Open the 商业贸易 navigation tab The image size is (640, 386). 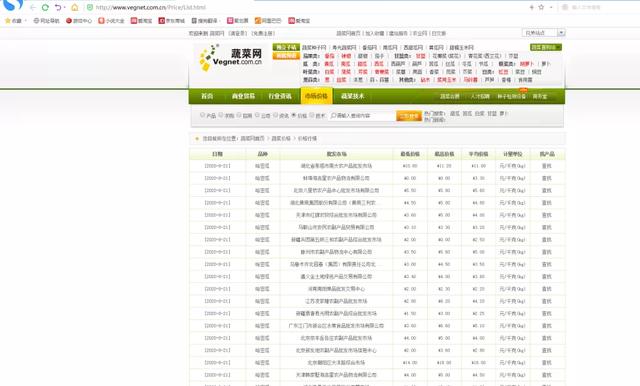coord(243,96)
